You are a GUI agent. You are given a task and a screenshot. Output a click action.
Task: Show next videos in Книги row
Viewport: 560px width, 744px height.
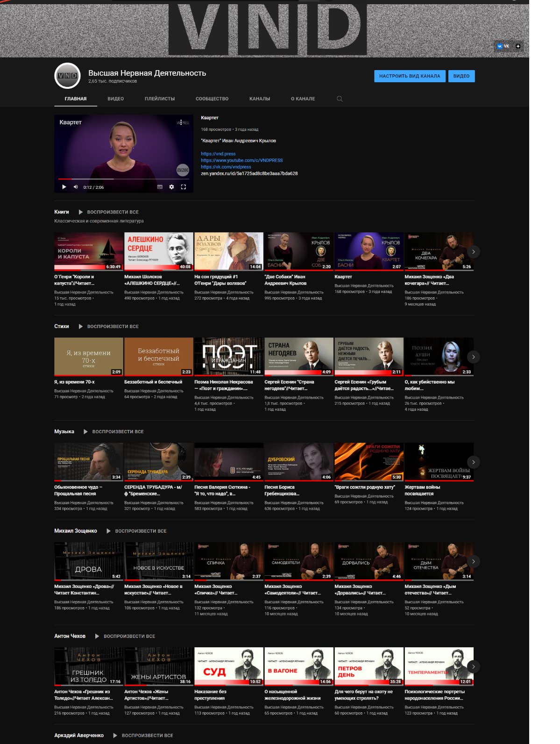point(474,252)
